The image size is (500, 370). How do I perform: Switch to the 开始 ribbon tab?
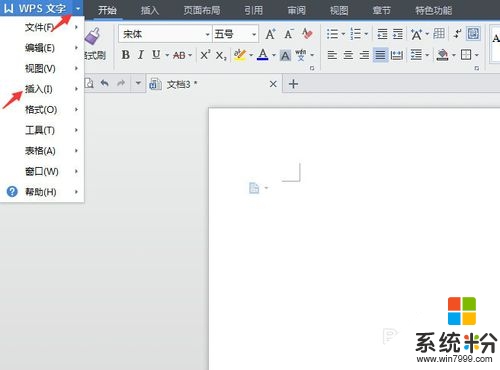107,10
